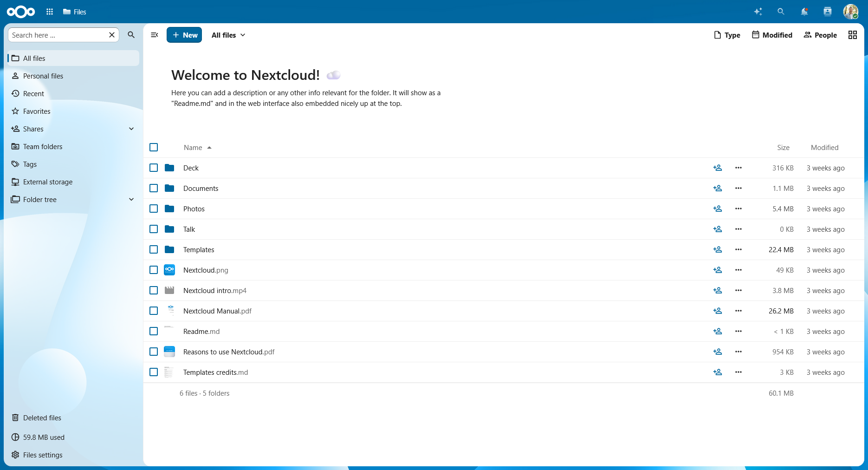Sort files by Size column
868x470 pixels.
point(783,147)
